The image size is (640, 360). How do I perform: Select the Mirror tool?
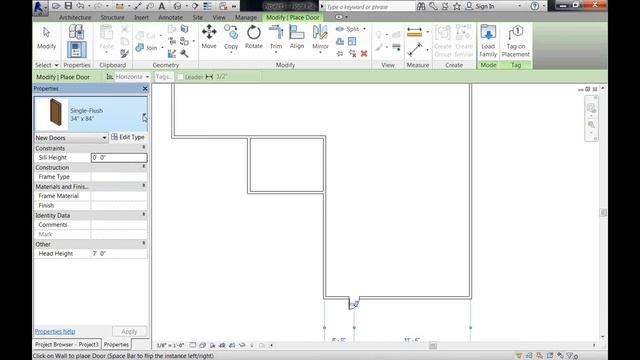coord(320,38)
